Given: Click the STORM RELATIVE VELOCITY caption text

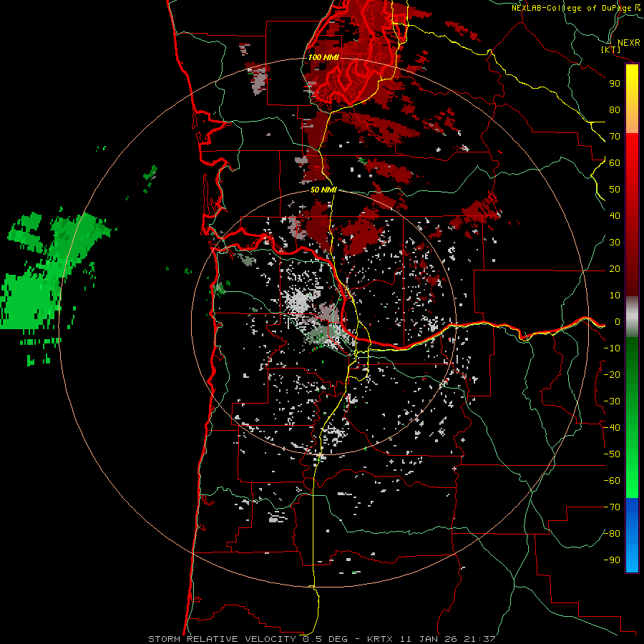Looking at the screenshot, I should tap(222, 639).
